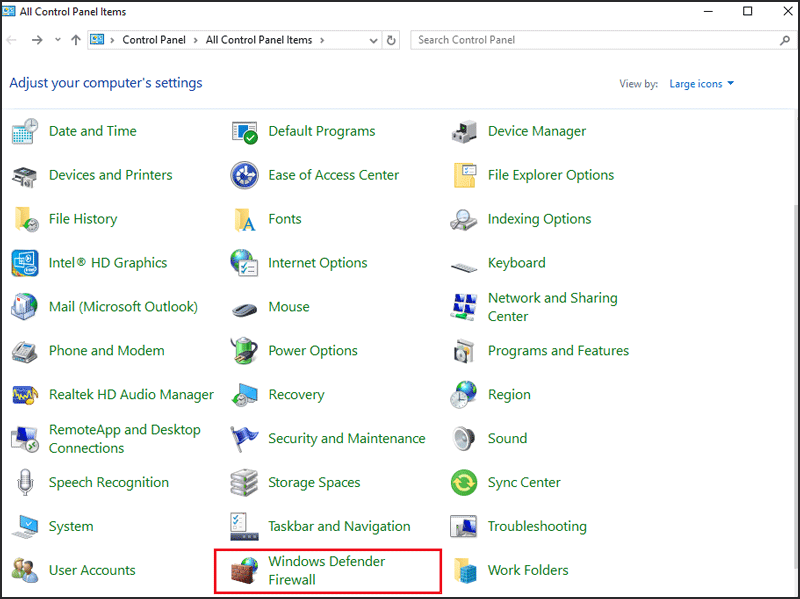800x599 pixels.
Task: Open the Power Options battery icon
Action: [x=244, y=351]
